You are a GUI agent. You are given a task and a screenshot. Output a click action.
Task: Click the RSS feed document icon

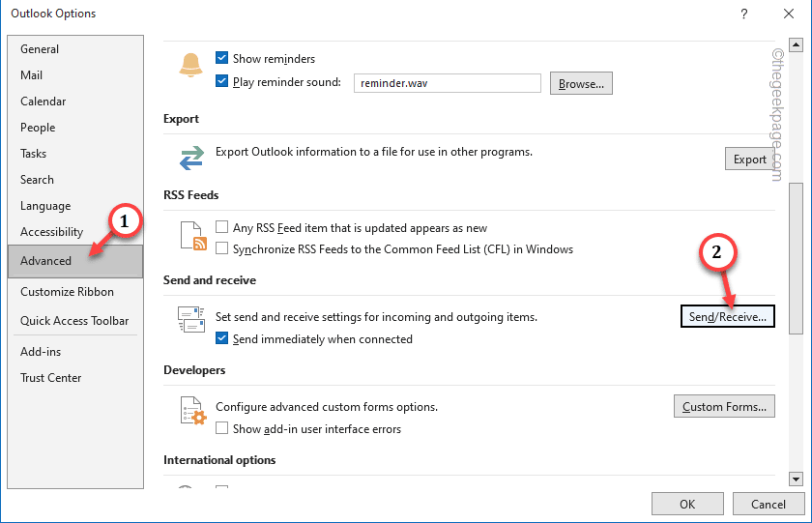(x=193, y=236)
